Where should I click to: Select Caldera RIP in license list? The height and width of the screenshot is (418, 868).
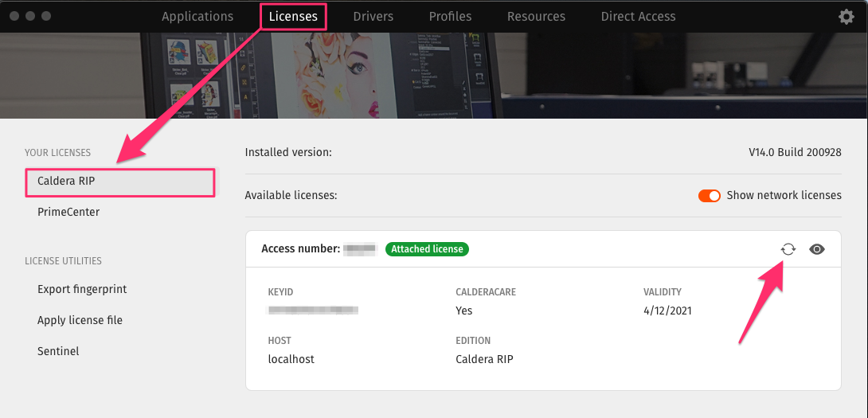120,181
